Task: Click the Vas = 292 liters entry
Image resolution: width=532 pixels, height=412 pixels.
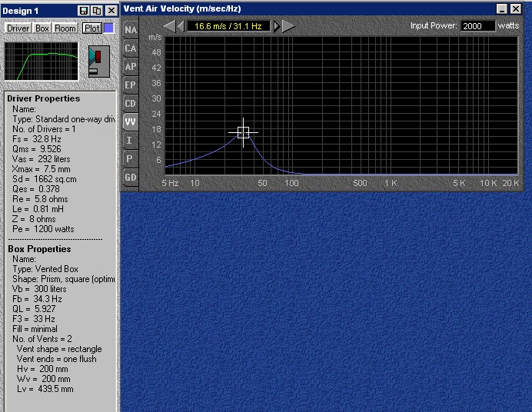Action: coord(42,159)
